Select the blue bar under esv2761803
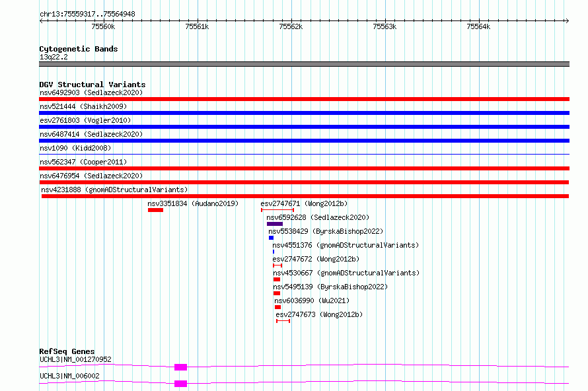Image resolution: width=588 pixels, height=391 pixels. pyautogui.click(x=304, y=127)
